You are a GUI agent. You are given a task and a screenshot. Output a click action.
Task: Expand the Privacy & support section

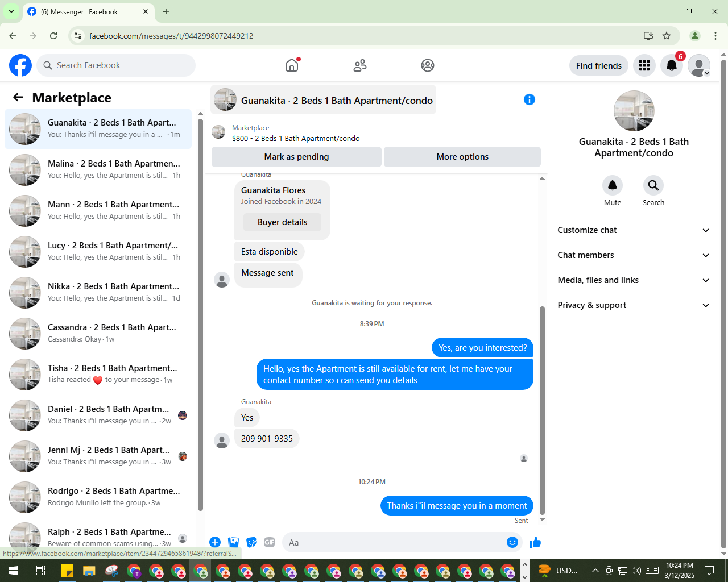click(x=634, y=305)
